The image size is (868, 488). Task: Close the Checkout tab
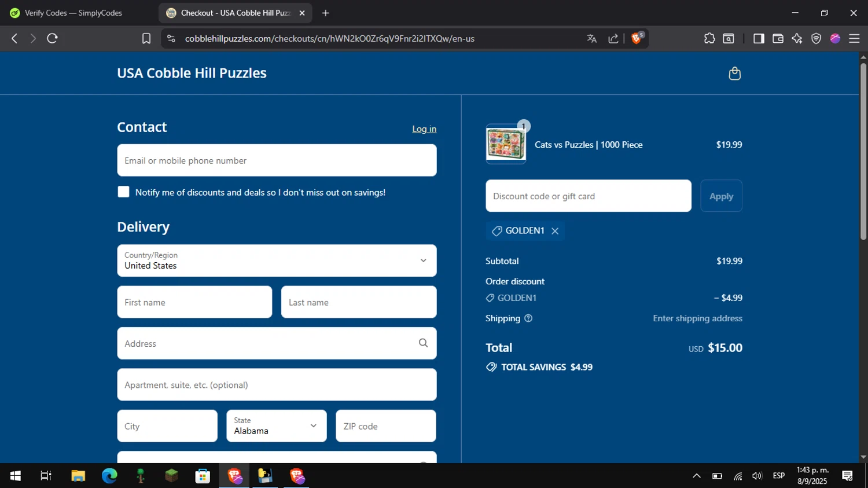pyautogui.click(x=301, y=13)
